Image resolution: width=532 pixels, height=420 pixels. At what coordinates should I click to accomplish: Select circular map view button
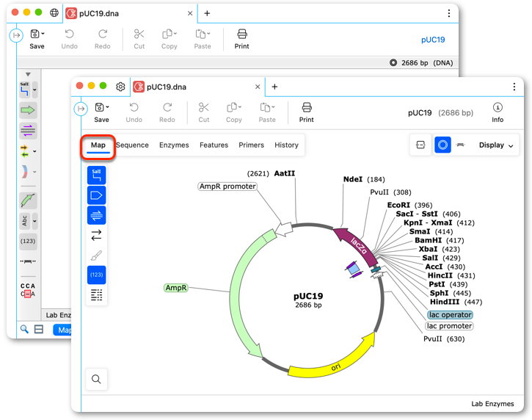coord(442,145)
